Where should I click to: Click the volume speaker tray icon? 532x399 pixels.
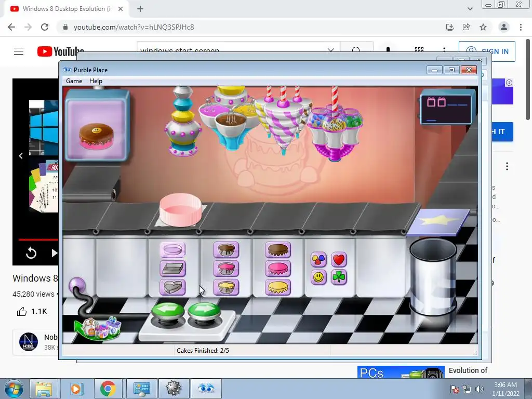[x=480, y=389]
